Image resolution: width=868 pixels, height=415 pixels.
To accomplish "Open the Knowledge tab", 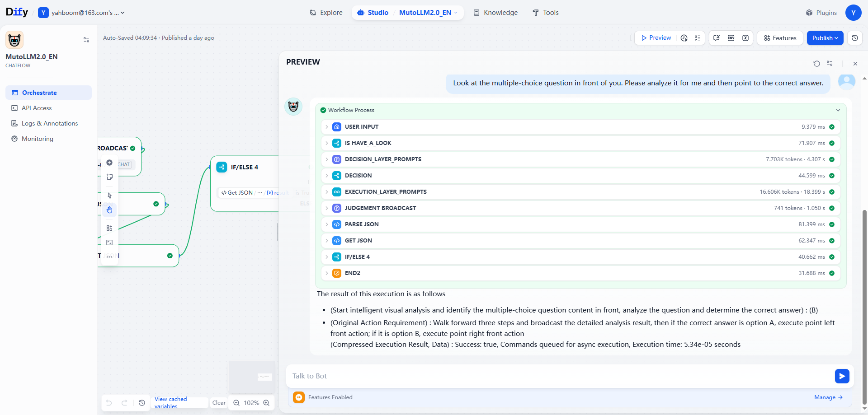I will click(x=495, y=13).
